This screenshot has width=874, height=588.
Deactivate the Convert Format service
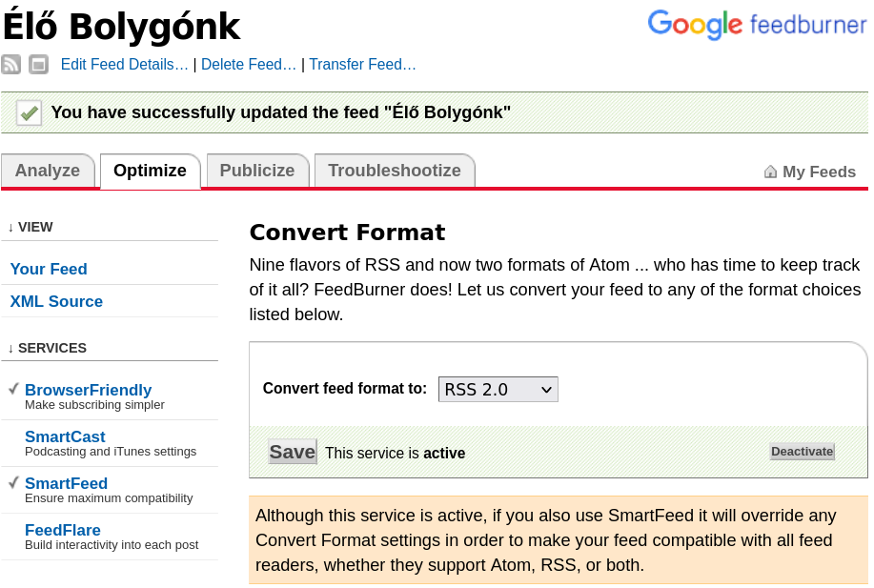(803, 452)
